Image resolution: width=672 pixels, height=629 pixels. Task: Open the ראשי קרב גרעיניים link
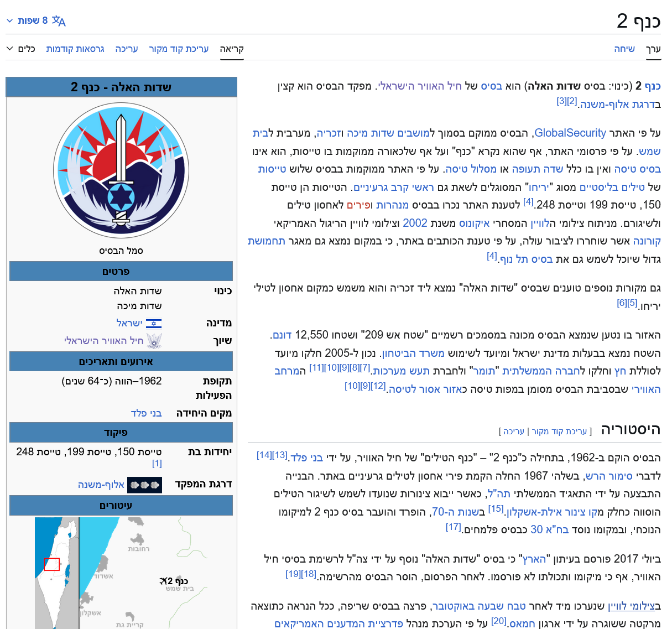[394, 188]
